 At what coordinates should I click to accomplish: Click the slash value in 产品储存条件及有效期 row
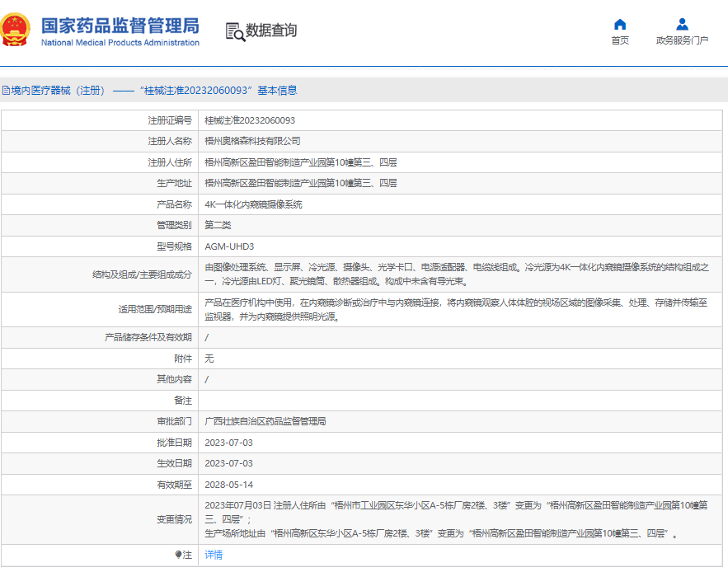pos(207,338)
